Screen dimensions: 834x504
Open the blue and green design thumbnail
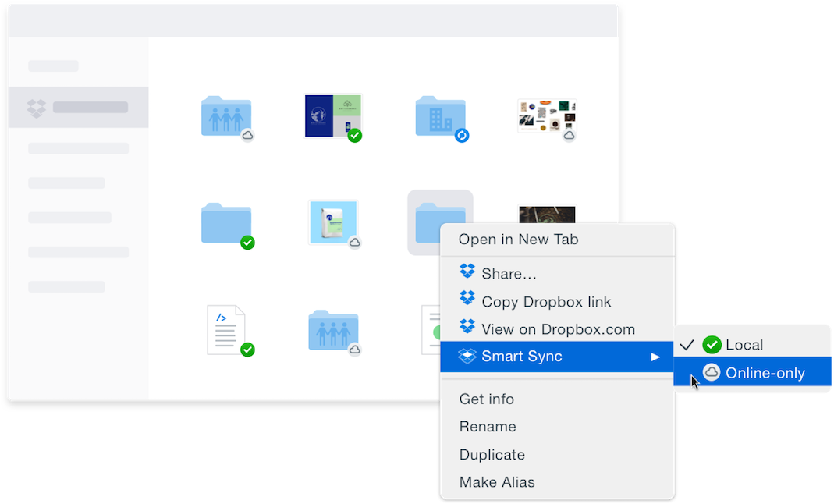tap(332, 115)
